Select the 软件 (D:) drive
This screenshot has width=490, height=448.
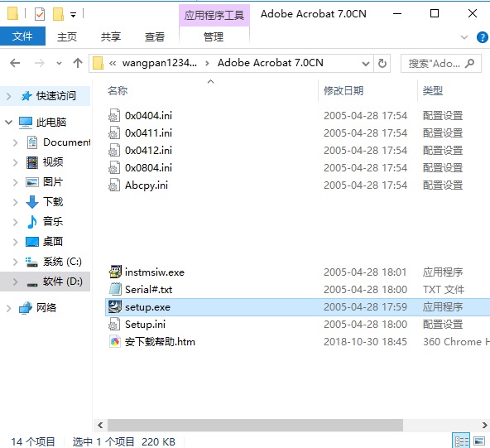[x=63, y=282]
